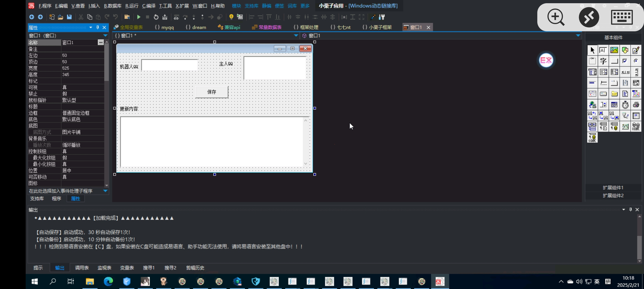Select the printer component in toolbox
Viewport: 644px width, 289px height.
636,105
